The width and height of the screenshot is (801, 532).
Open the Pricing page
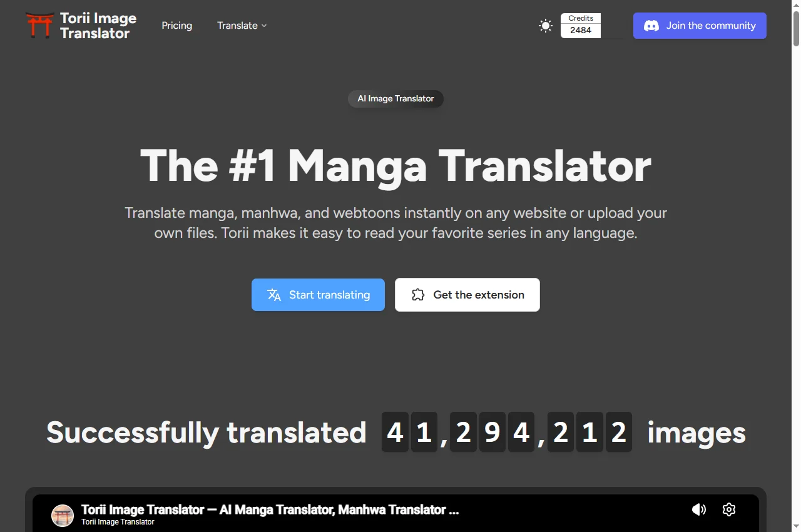pos(176,26)
